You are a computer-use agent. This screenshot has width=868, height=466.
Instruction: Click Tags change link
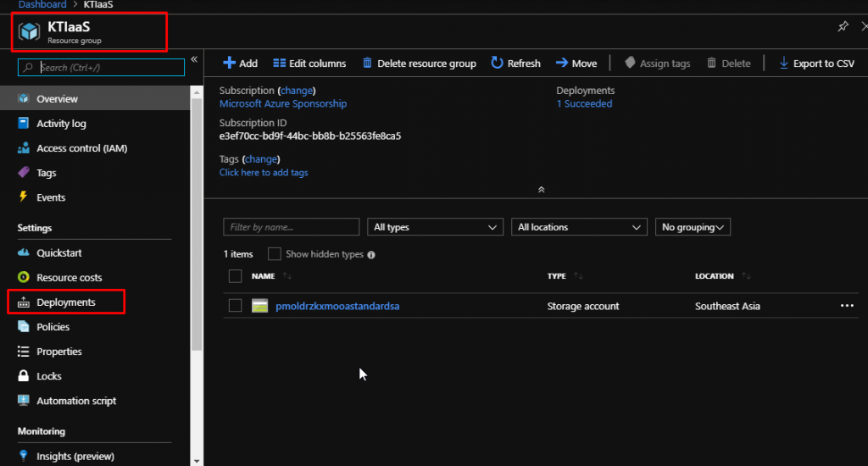tap(261, 158)
